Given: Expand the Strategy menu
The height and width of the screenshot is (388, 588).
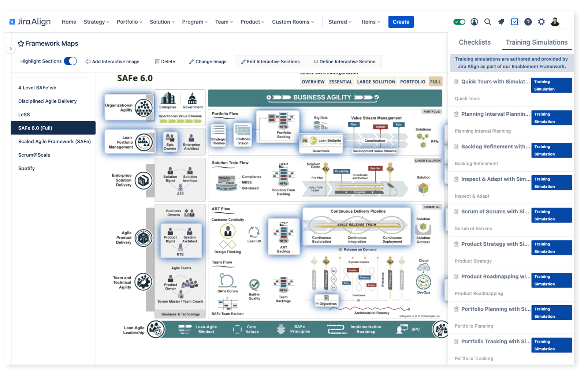Looking at the screenshot, I should 96,22.
